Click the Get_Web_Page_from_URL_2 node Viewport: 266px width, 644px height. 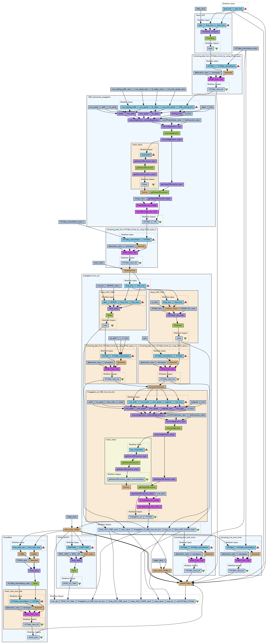(x=149, y=507)
